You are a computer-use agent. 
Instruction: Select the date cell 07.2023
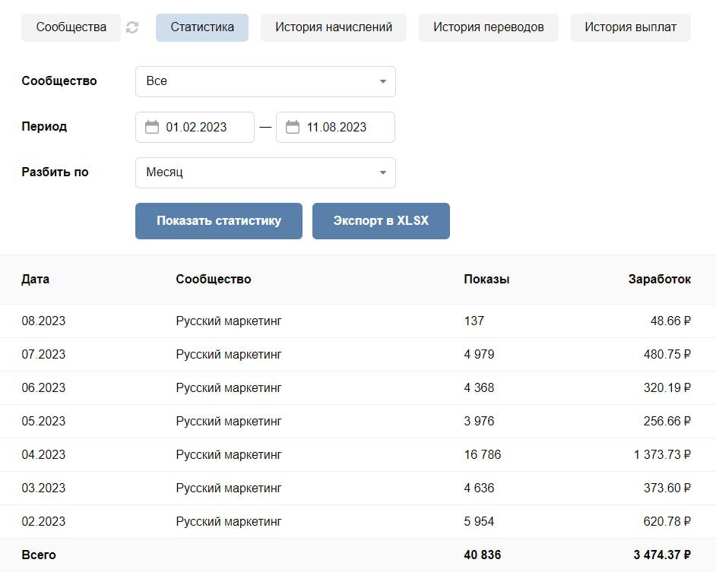coord(43,354)
